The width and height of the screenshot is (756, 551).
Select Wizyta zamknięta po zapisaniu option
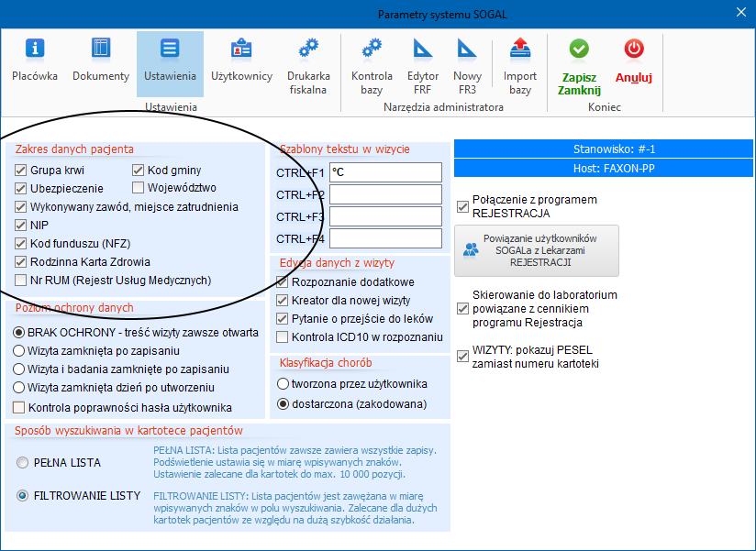(19, 350)
